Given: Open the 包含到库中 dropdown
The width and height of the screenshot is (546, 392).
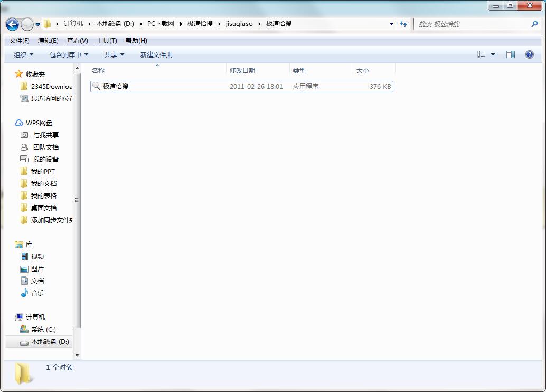Looking at the screenshot, I should [x=69, y=55].
